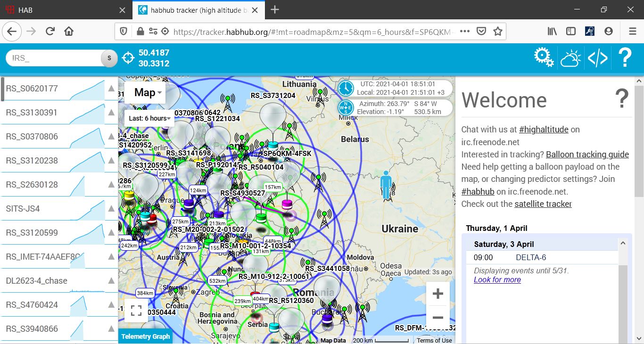Image resolution: width=644 pixels, height=344 pixels.
Task: Zoom out the map with minus button
Action: (x=438, y=318)
